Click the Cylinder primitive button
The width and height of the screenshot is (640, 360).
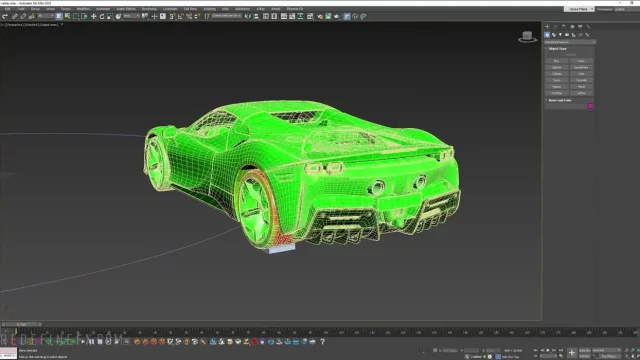tap(557, 74)
